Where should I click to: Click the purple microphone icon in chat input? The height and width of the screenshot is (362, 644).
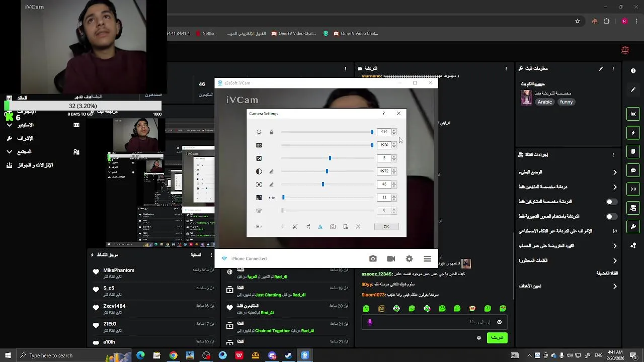point(370,322)
